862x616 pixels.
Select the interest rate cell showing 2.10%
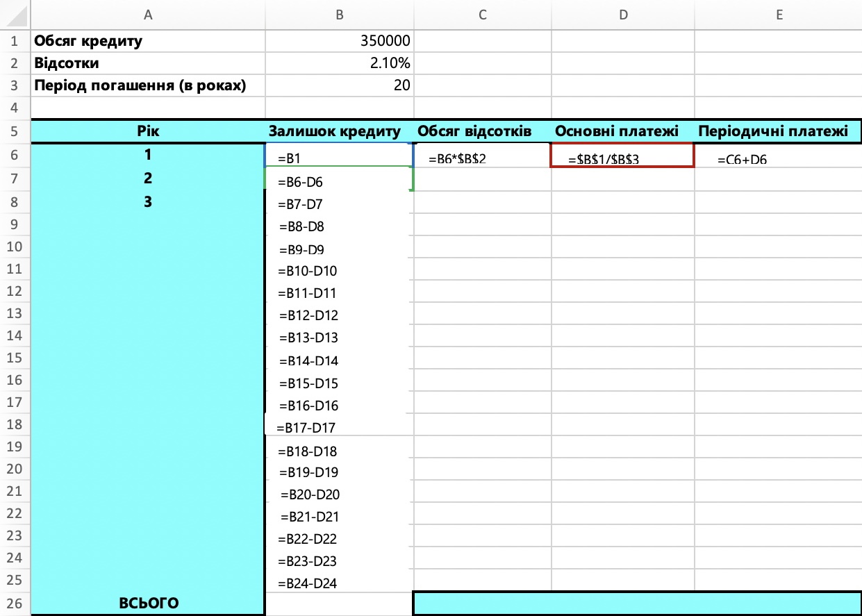pos(340,64)
